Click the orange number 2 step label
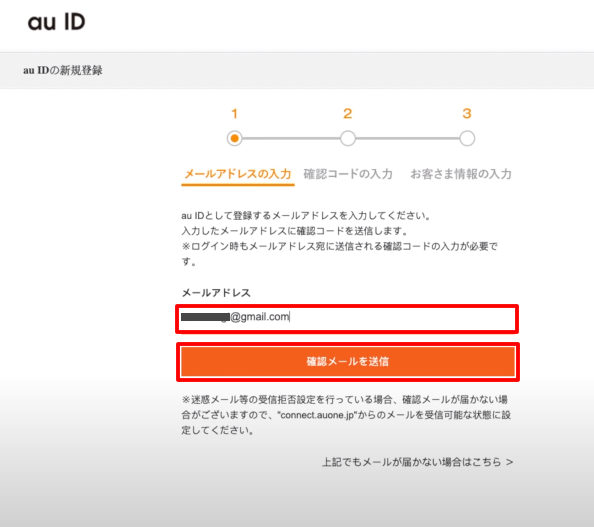This screenshot has width=594, height=527. tap(348, 114)
